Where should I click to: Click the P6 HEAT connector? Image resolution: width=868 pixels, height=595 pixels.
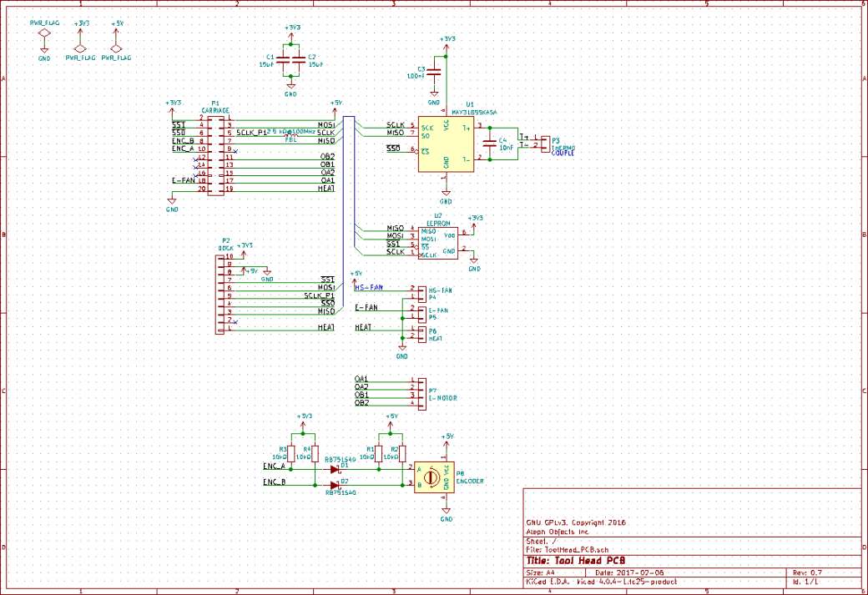coord(420,332)
